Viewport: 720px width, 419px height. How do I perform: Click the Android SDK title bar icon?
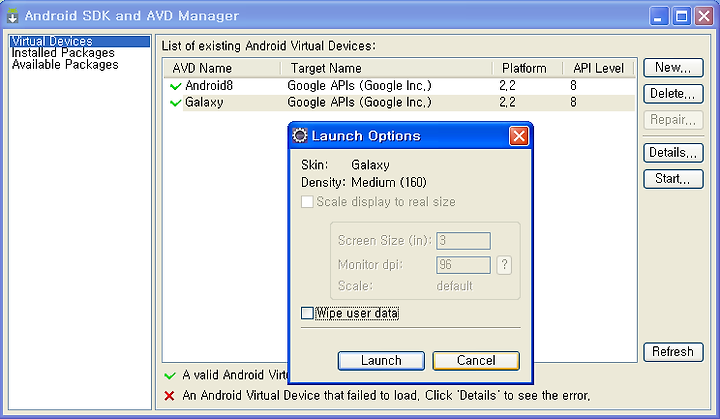[x=12, y=16]
